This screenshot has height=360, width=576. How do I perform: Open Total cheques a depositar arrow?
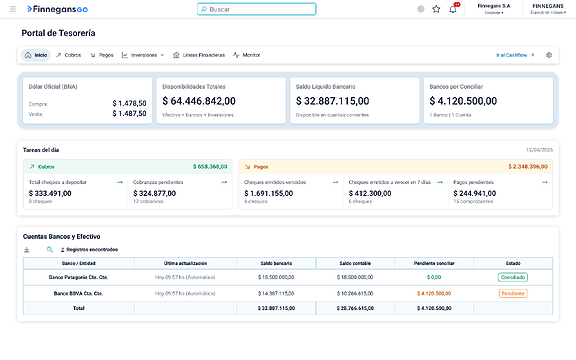pyautogui.click(x=120, y=182)
